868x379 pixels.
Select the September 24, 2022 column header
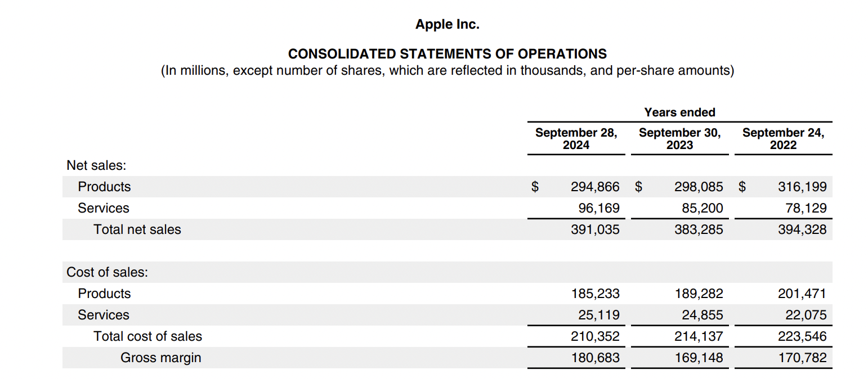[783, 139]
